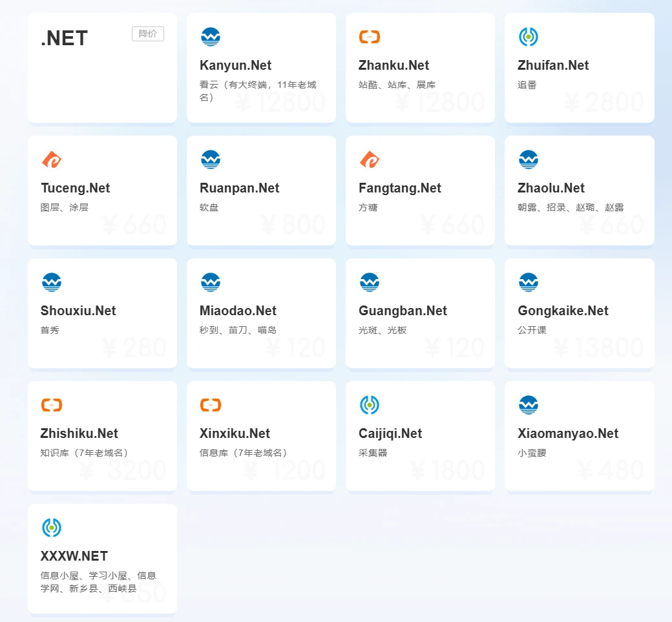Image resolution: width=672 pixels, height=622 pixels.
Task: Click the blue circular icon above Zhuifan.Net
Action: coord(528,37)
